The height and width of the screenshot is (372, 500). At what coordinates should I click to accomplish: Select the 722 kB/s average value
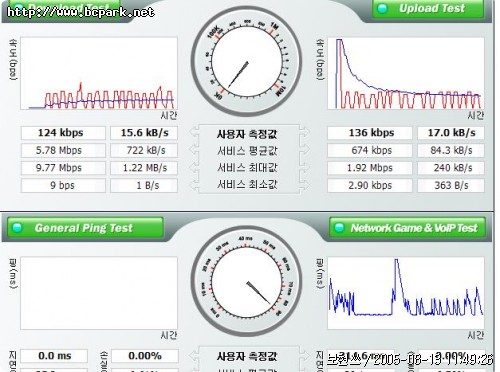tap(144, 150)
